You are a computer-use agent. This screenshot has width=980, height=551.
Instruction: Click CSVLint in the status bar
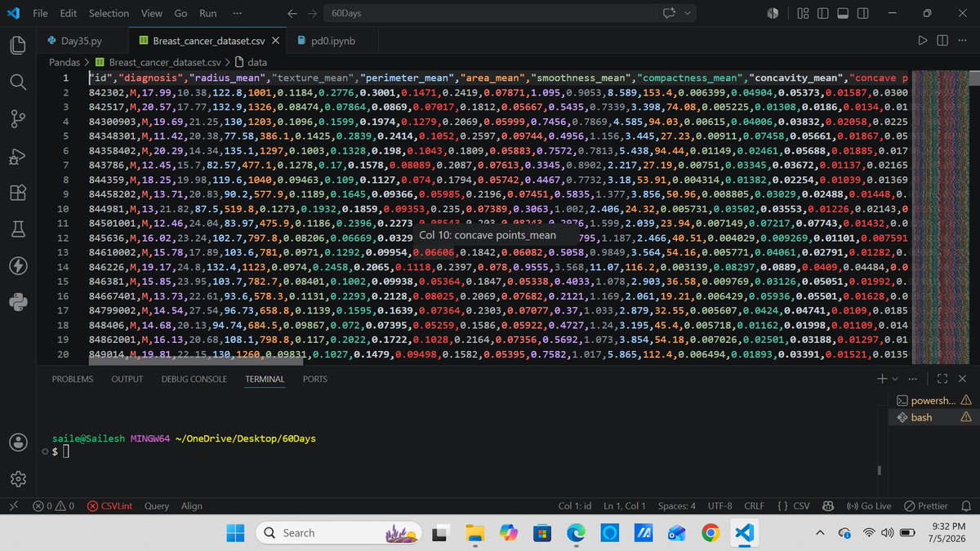click(x=110, y=506)
